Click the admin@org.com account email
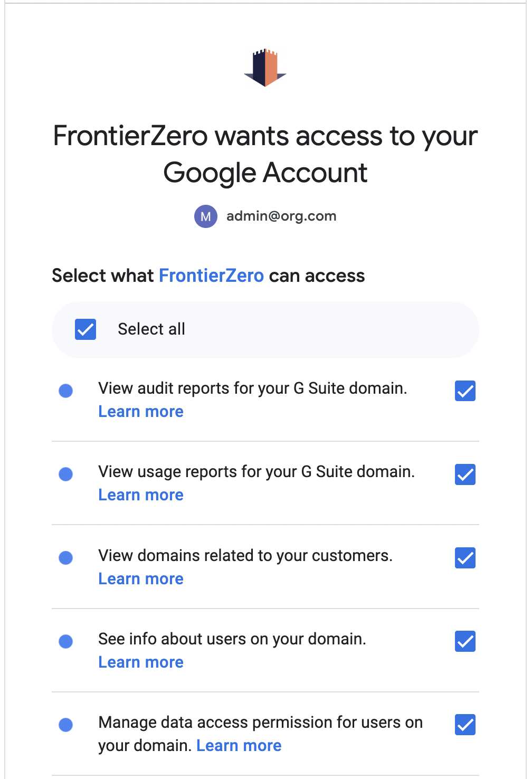 [281, 216]
